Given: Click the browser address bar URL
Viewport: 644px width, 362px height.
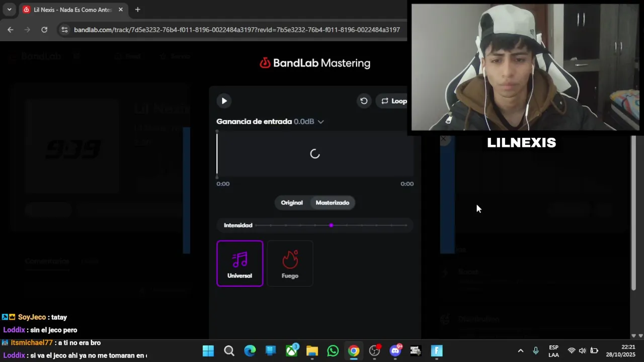Looking at the screenshot, I should pos(237,30).
